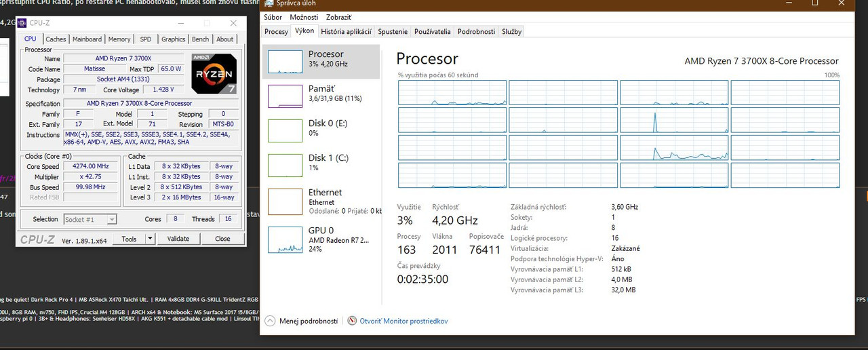
Task: Switch to the Caches tab in CPU-Z
Action: pos(56,39)
